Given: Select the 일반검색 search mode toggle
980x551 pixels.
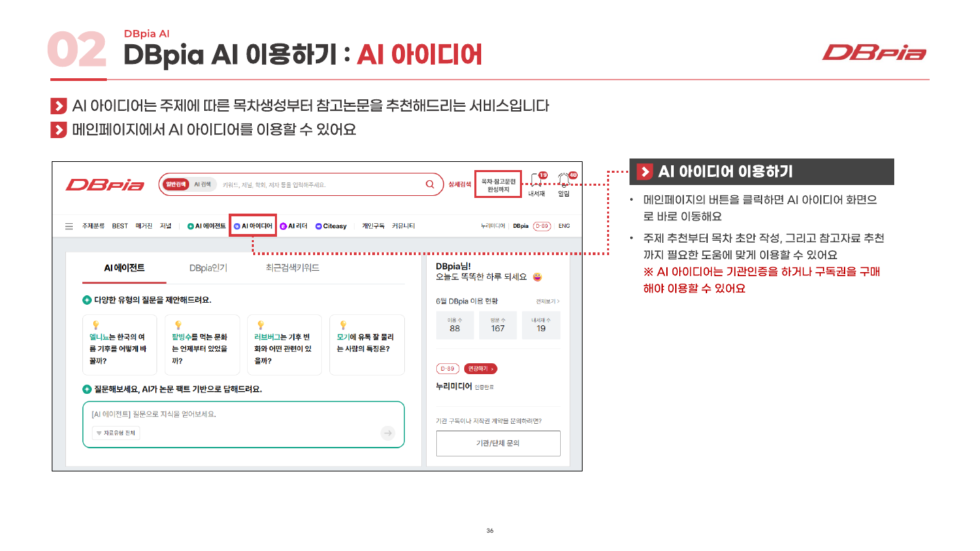Looking at the screenshot, I should (175, 184).
